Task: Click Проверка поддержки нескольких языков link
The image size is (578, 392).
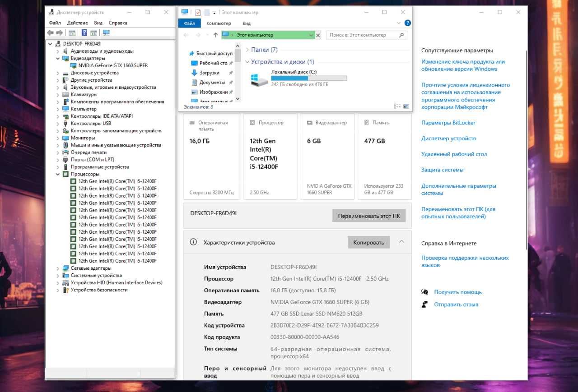Action: click(465, 262)
